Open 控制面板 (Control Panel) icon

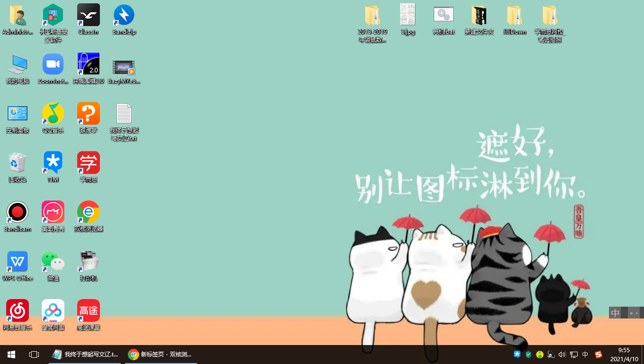(x=18, y=118)
